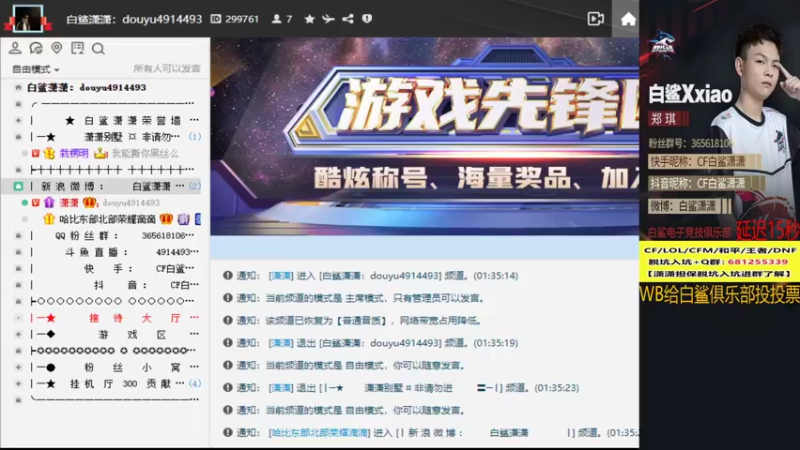Click the 白鲨Xxiao name on stream overlay

(690, 94)
